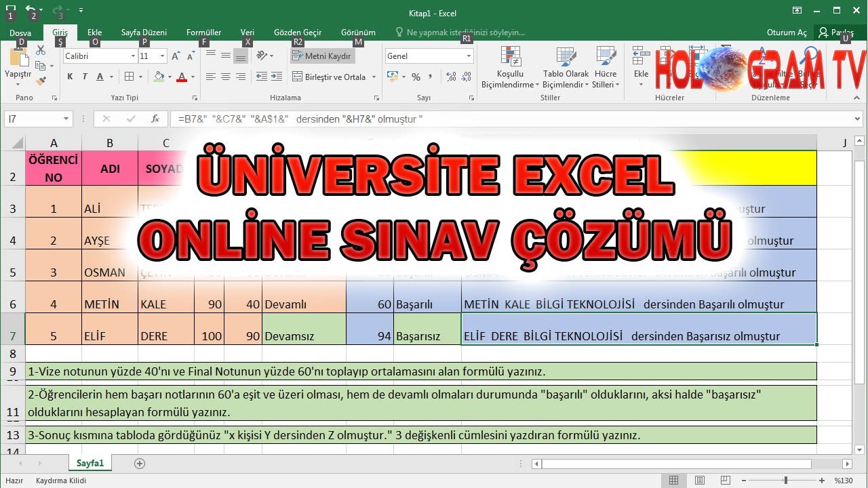
Task: Switch to the Görünüm tab
Action: click(x=358, y=33)
